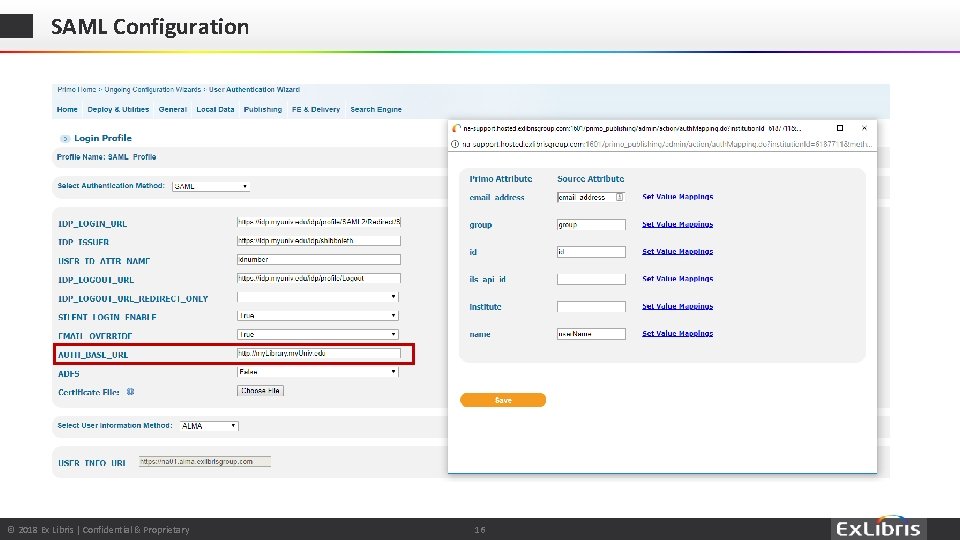Click the IDP_LOGOUT_URL input field
This screenshot has height=540, width=960.
pos(319,278)
